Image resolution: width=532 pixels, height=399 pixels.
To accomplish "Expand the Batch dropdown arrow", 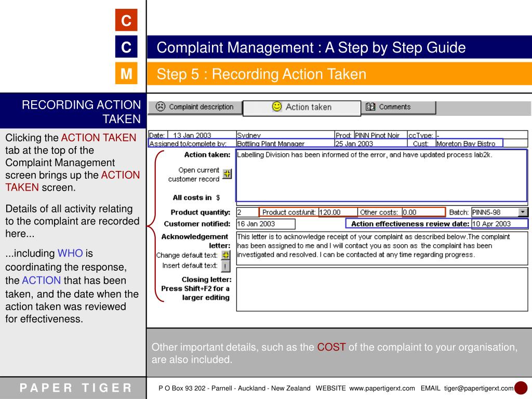I will point(523,212).
